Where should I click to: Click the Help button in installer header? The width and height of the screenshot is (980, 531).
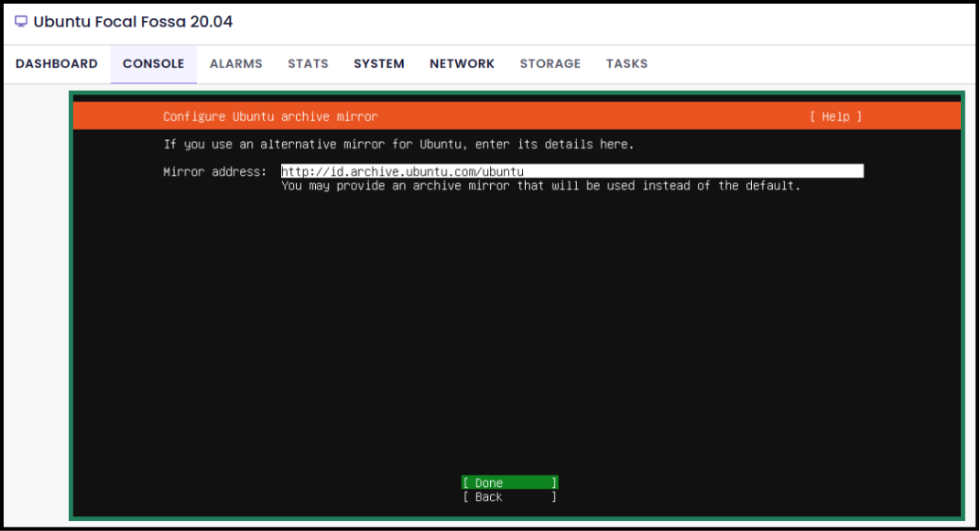(x=835, y=116)
